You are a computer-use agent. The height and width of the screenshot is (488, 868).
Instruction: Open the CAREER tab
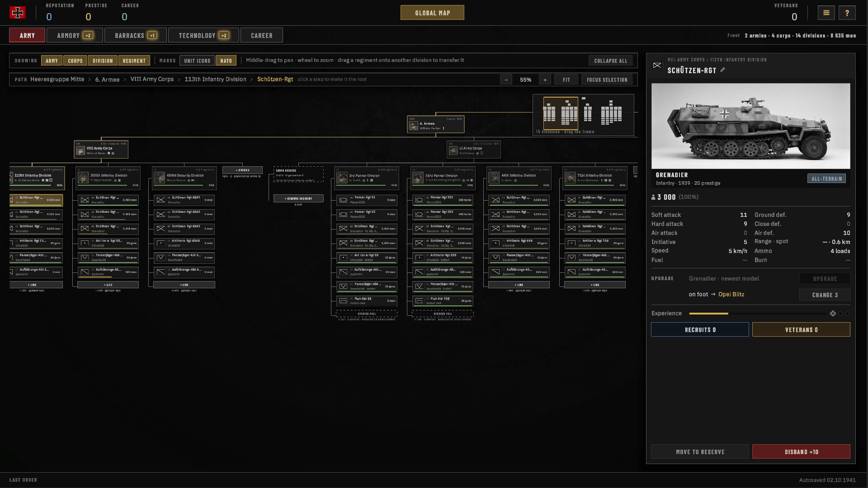262,35
